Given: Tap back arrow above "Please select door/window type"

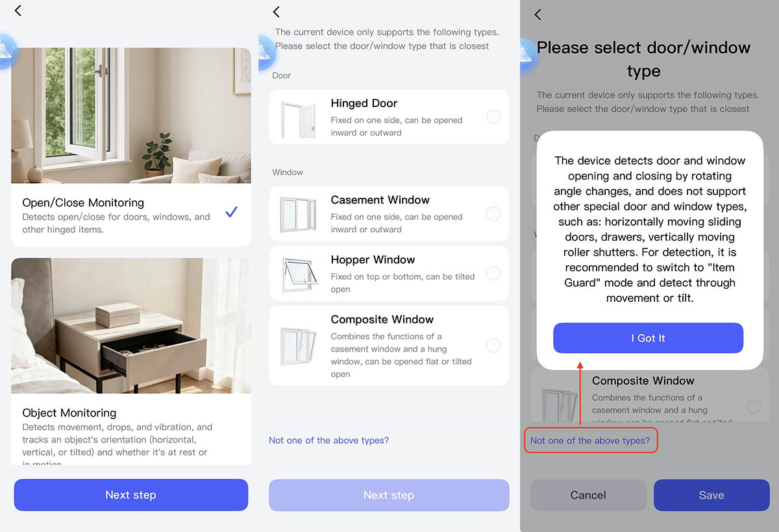Looking at the screenshot, I should coord(538,14).
